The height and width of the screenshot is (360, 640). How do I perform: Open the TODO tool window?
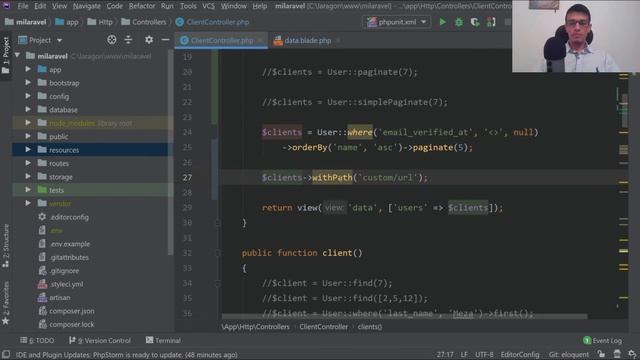coord(37,340)
